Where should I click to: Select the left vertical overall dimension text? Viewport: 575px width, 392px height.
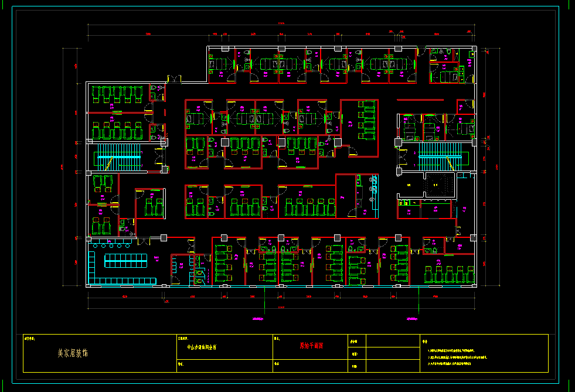62,167
